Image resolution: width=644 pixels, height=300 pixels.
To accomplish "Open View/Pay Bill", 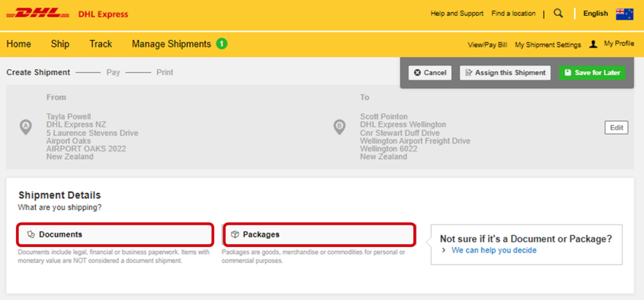I will [487, 45].
